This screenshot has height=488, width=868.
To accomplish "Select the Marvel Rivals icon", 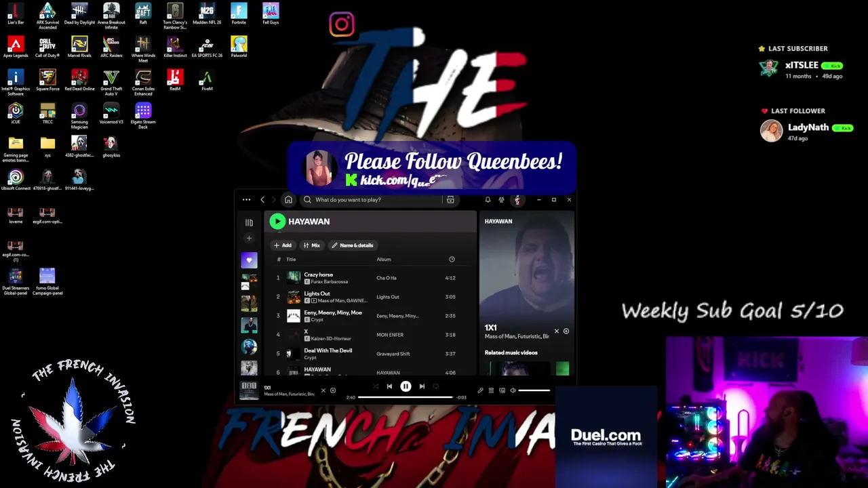I will click(79, 47).
